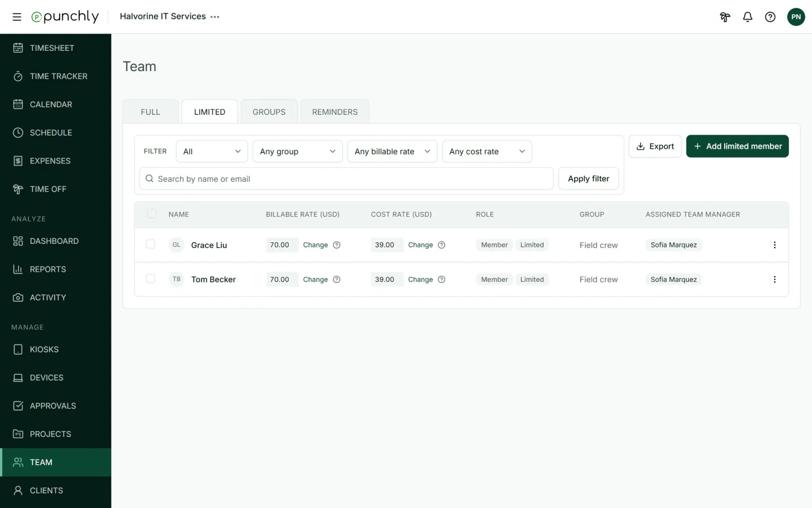Click cost rate help icon for Grace Liu
The image size is (812, 508).
[442, 245]
